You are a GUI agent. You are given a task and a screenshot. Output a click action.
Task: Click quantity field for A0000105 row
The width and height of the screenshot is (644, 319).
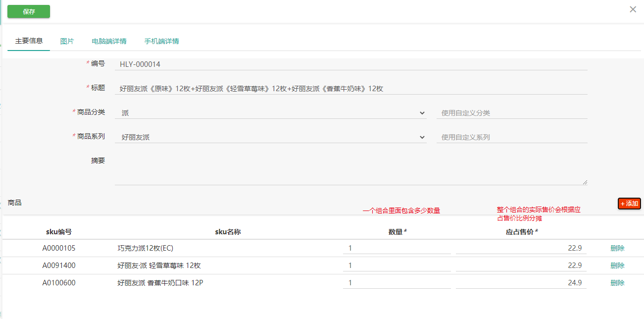(397, 248)
